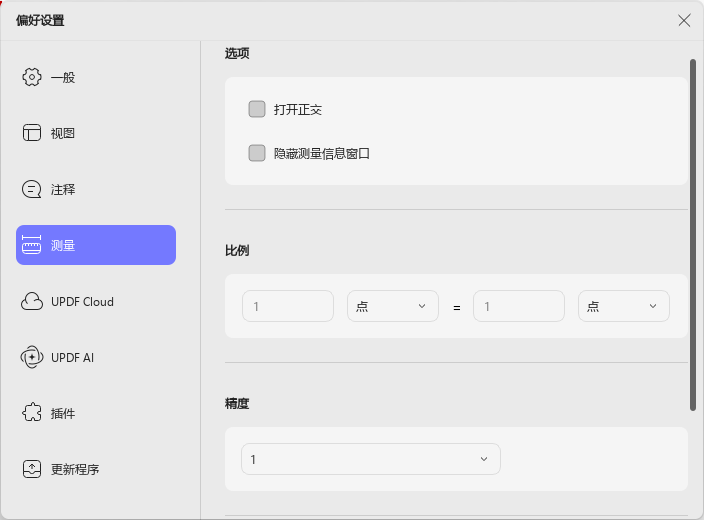Click the cloud icon for UPDF Cloud
This screenshot has width=704, height=520.
(x=32, y=301)
